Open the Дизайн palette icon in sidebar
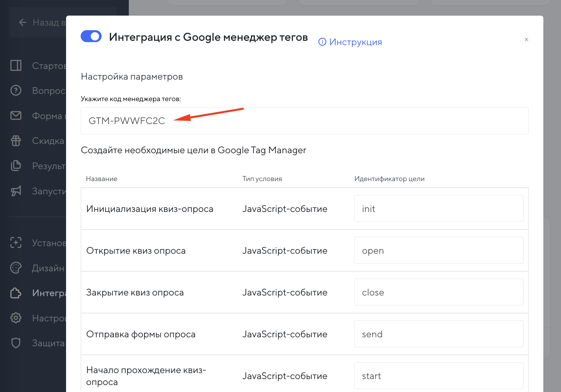Image resolution: width=561 pixels, height=392 pixels. click(x=16, y=268)
